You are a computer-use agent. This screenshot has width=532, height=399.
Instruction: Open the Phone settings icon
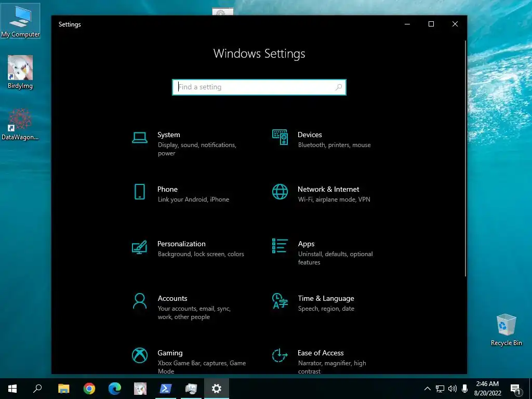(139, 192)
